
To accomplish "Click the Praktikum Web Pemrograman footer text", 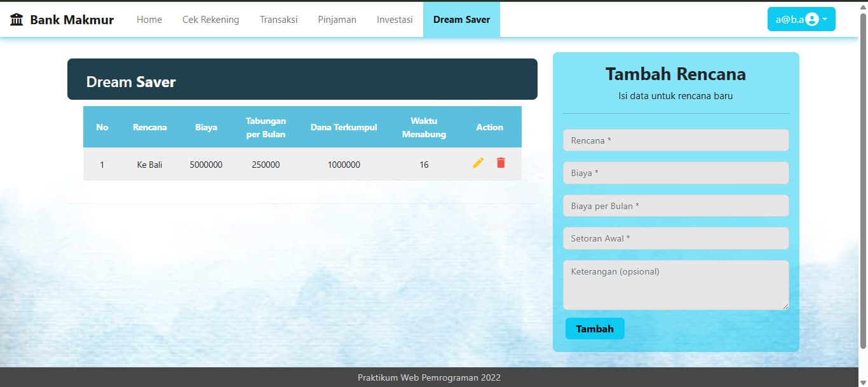I will (430, 377).
